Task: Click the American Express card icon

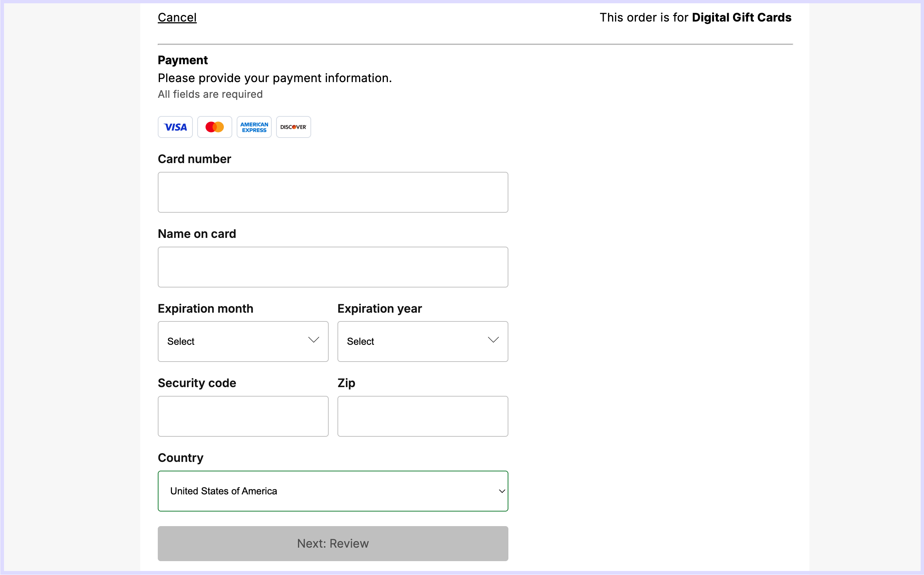Action: (x=254, y=127)
